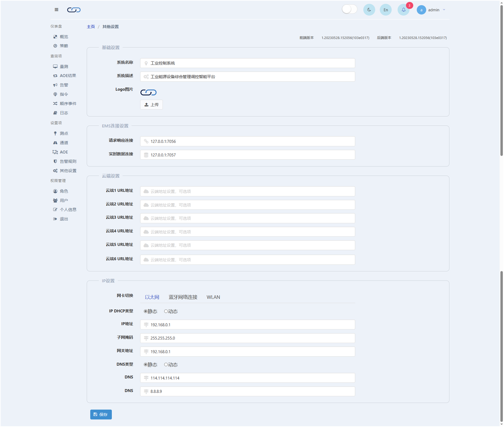Edit the DNS 114.114.114.114 field
This screenshot has width=504, height=427.
pos(247,378)
